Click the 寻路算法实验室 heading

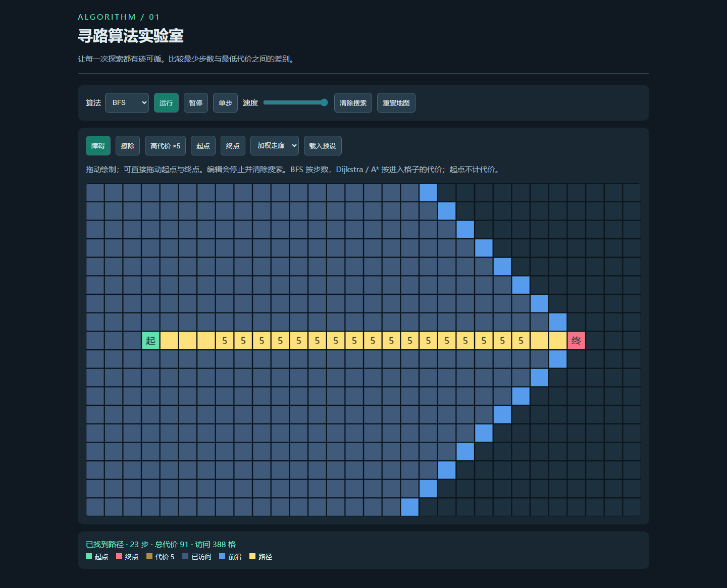click(131, 36)
